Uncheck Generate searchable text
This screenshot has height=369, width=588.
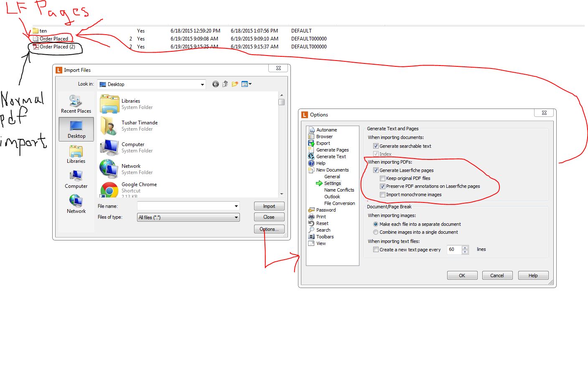[x=376, y=146]
